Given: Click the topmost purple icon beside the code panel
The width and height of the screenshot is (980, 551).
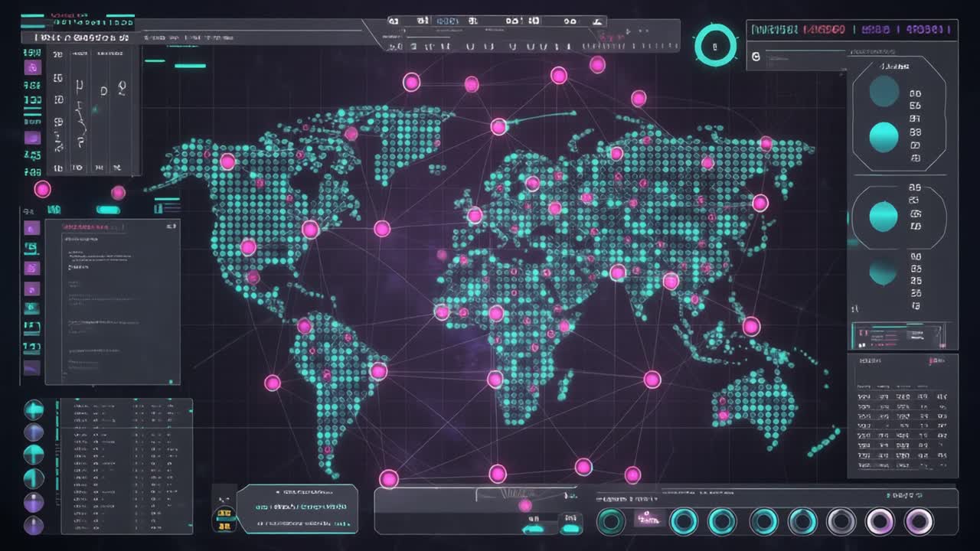Looking at the screenshot, I should click(31, 228).
